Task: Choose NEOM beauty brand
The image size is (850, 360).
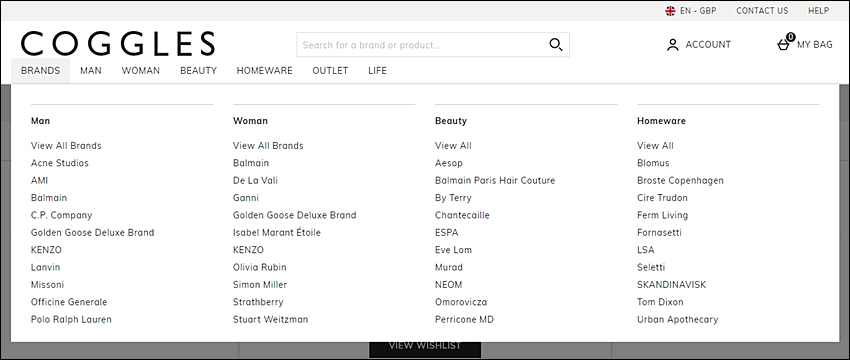Action: [448, 285]
